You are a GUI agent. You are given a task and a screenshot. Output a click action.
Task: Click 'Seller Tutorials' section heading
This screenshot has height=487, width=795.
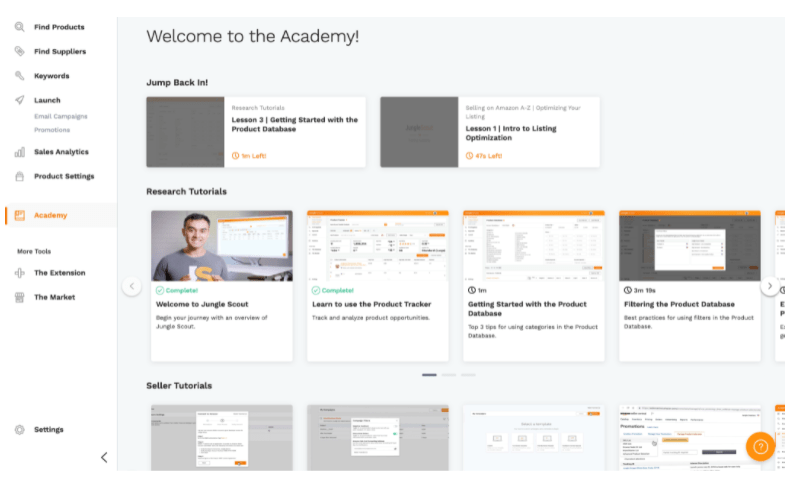pyautogui.click(x=179, y=386)
